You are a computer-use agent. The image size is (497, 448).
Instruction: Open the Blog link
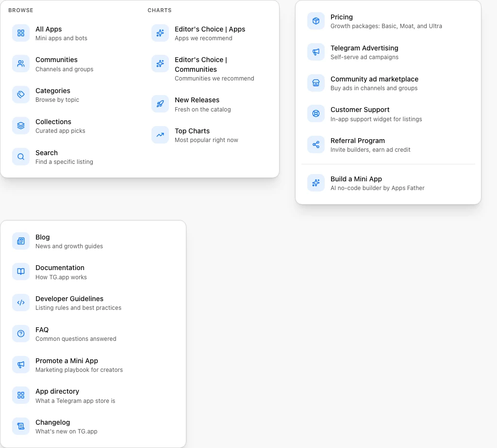(93, 241)
